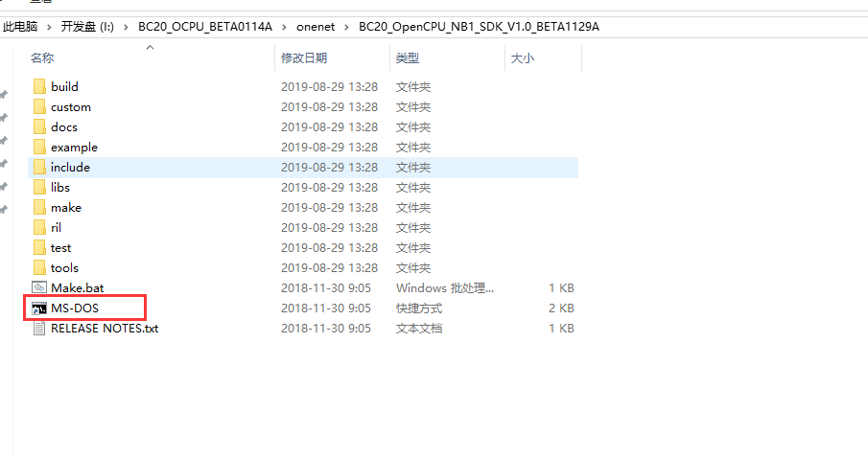Expand the chevron after onenet
This screenshot has width=868, height=457.
(346, 27)
